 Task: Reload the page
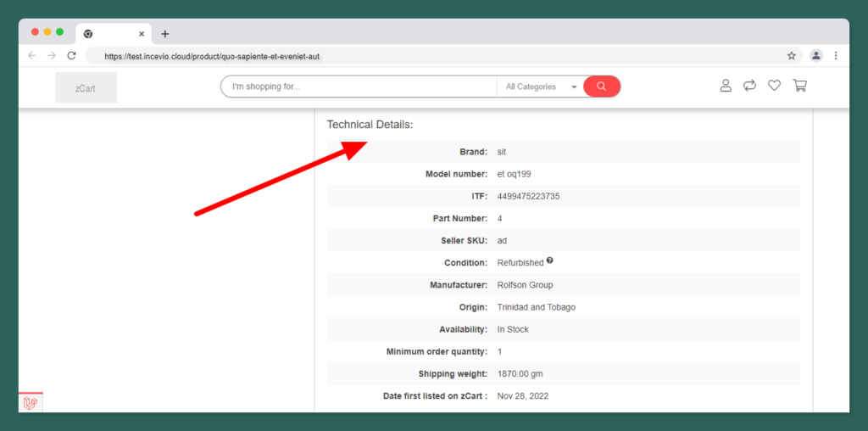click(x=72, y=56)
